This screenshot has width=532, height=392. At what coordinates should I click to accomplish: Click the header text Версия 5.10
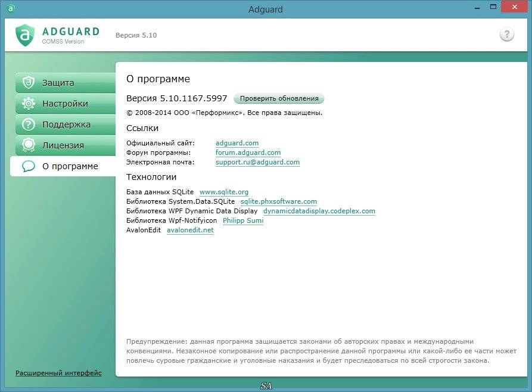(x=136, y=35)
